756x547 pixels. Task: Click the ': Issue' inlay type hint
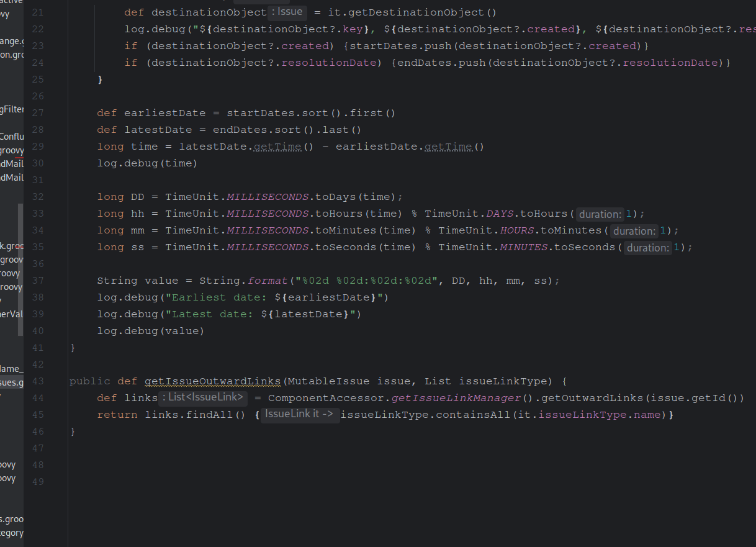(287, 12)
